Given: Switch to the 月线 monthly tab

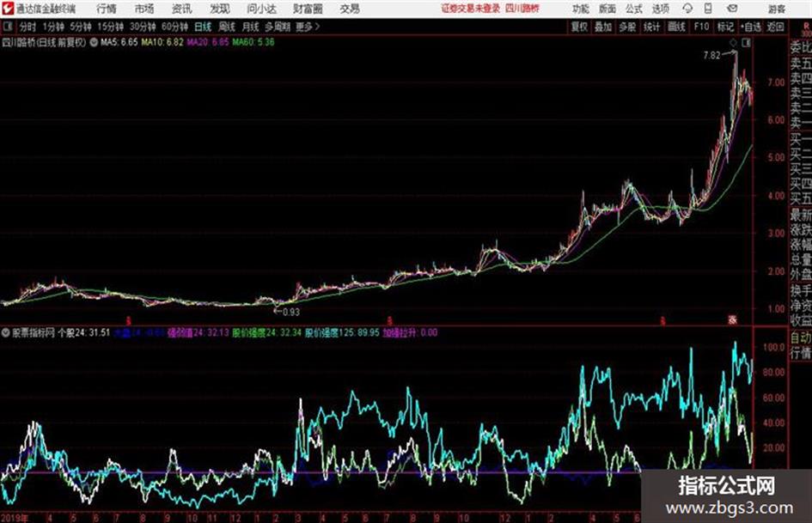Looking at the screenshot, I should 251,27.
